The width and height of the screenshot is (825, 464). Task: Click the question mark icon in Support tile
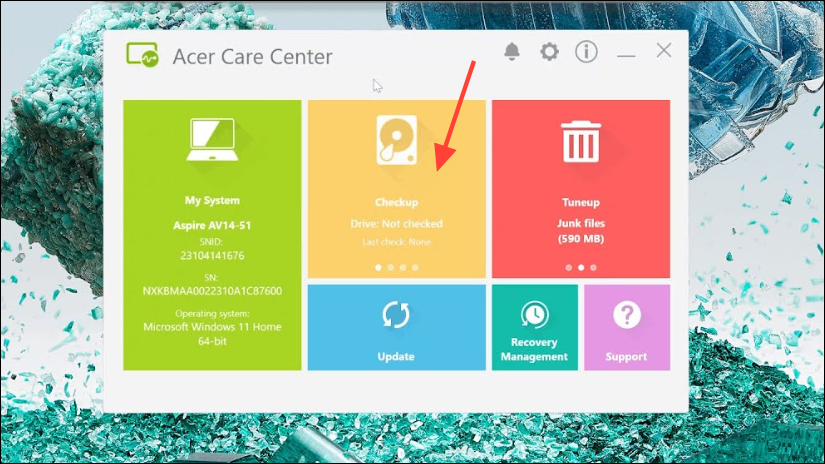(x=627, y=315)
